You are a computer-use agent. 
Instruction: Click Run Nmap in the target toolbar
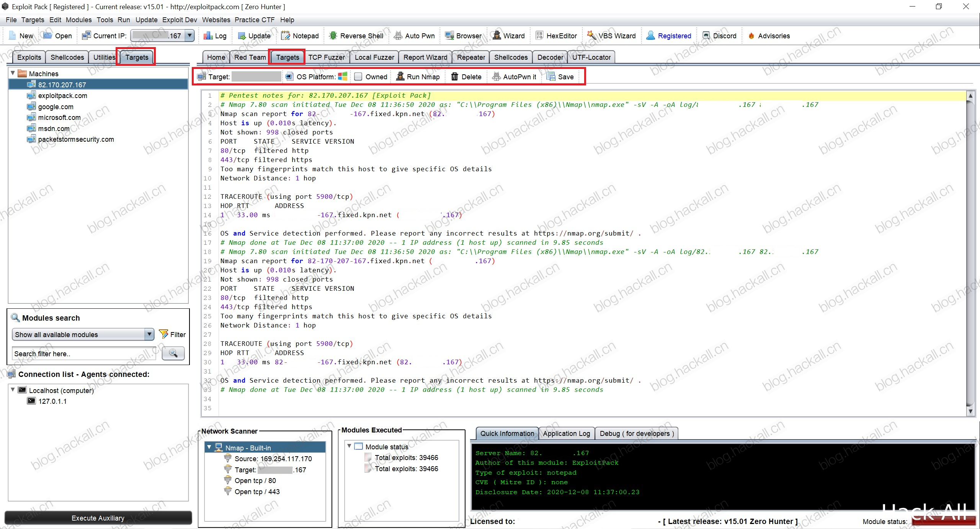[x=418, y=77]
